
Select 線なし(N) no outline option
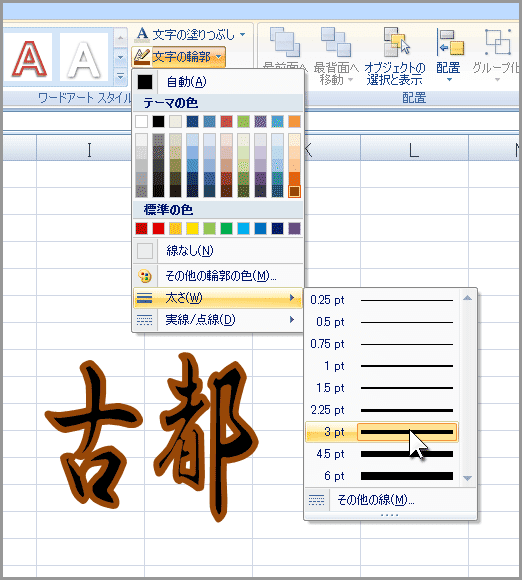pyautogui.click(x=218, y=251)
